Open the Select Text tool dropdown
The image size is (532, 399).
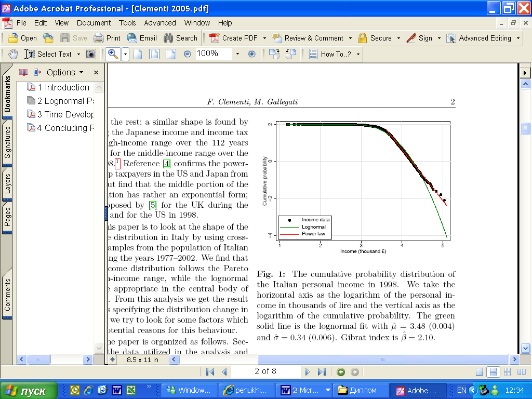79,54
